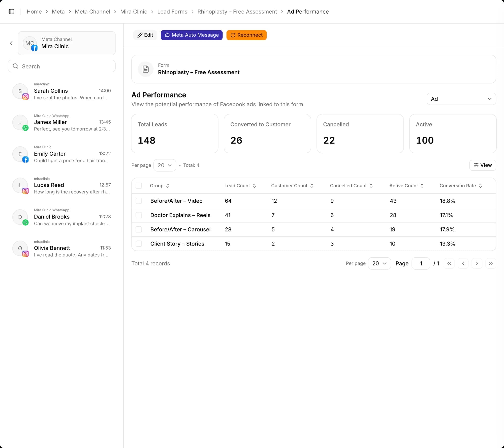Open the View options button
The width and height of the screenshot is (504, 448).
tap(483, 165)
